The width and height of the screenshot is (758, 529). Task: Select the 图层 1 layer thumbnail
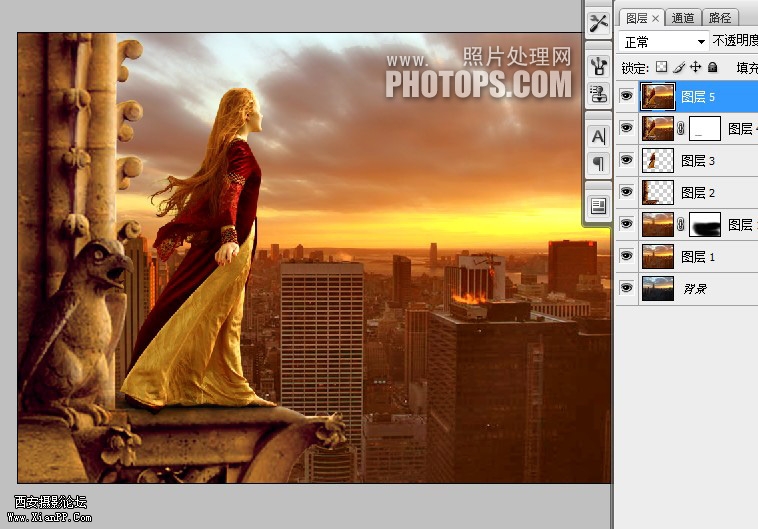[657, 256]
